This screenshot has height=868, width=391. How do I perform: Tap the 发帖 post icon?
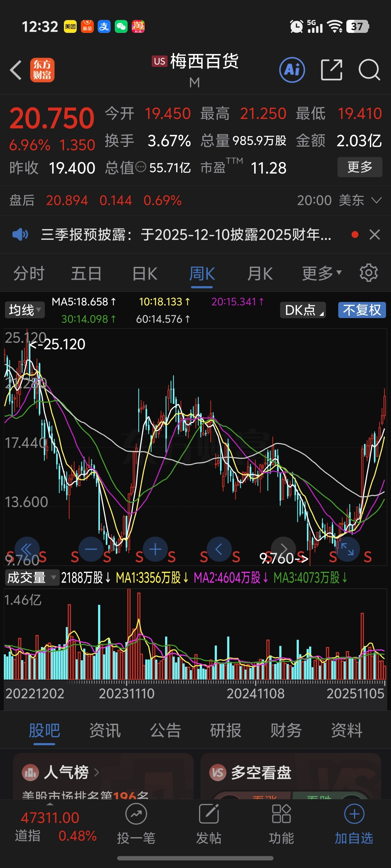pos(209,814)
